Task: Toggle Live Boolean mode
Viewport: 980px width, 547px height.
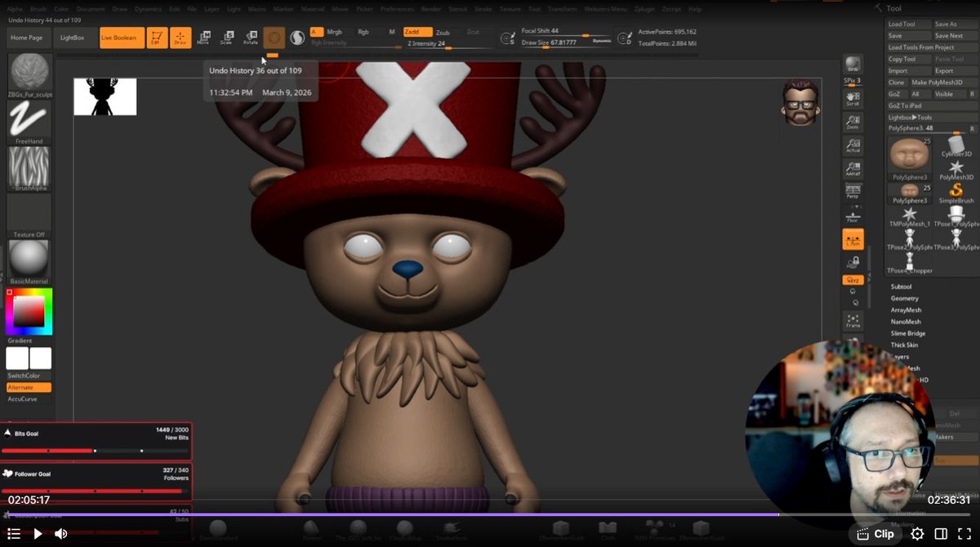Action: (121, 37)
